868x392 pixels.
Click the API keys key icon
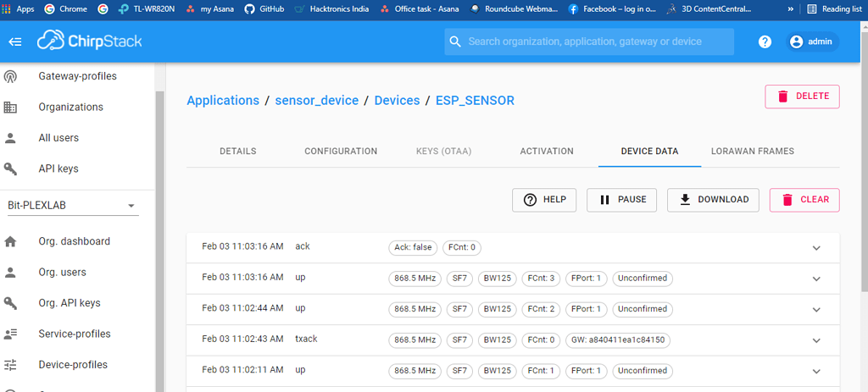[10, 169]
